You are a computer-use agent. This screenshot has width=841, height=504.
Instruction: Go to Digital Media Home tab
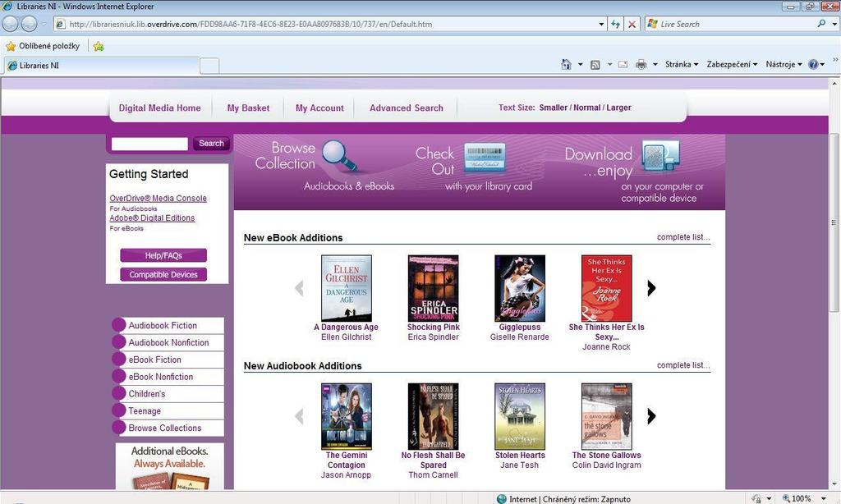(160, 108)
